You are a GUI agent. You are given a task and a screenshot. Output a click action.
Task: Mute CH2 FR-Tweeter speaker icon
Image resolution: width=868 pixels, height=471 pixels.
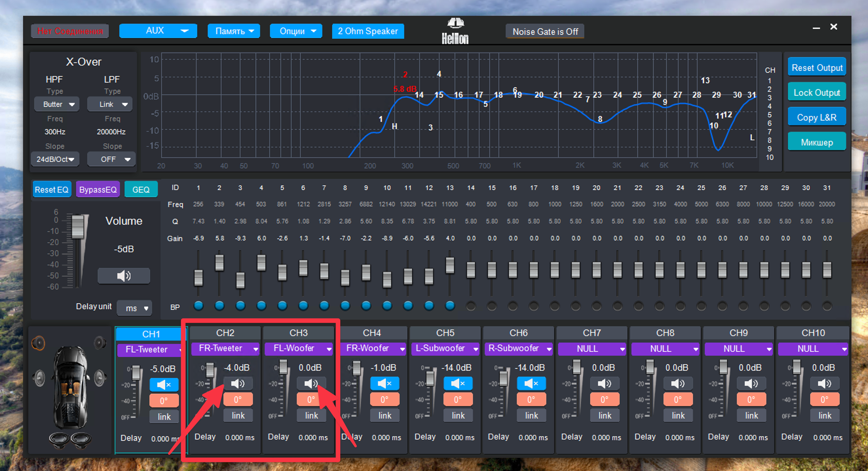coord(237,383)
